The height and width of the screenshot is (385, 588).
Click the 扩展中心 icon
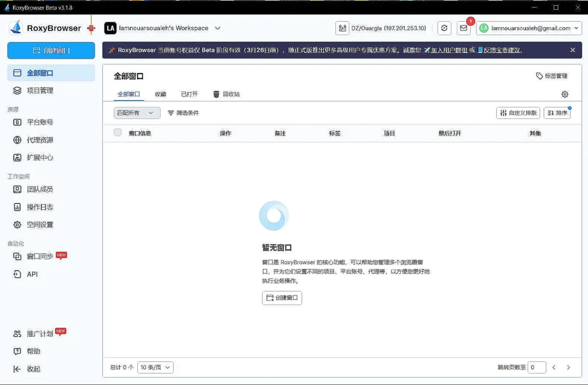17,157
